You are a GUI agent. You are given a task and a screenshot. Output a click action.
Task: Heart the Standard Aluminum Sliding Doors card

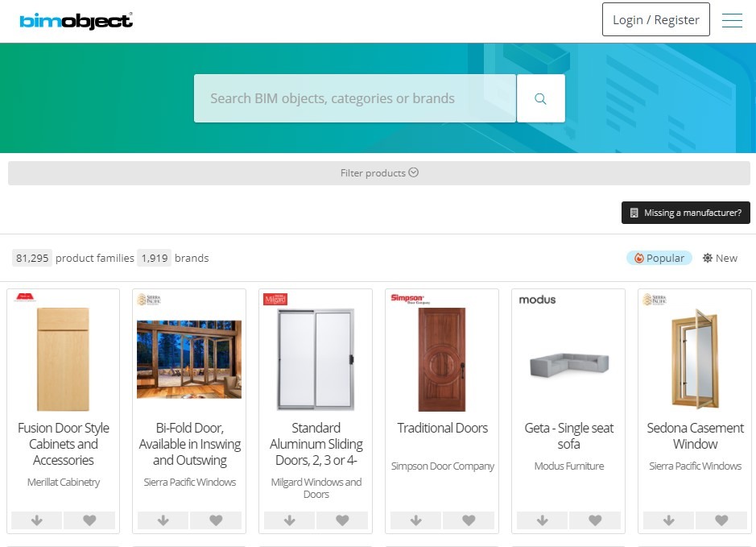(x=342, y=520)
